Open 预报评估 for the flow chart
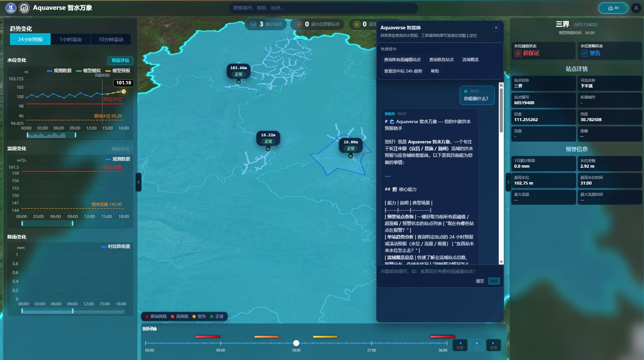This screenshot has height=360, width=644. (x=120, y=149)
